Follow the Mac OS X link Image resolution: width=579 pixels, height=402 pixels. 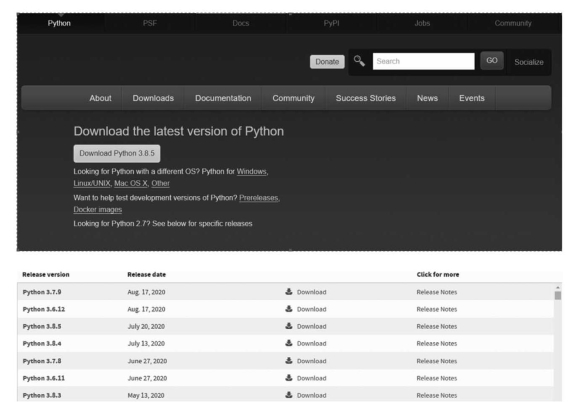tap(131, 183)
